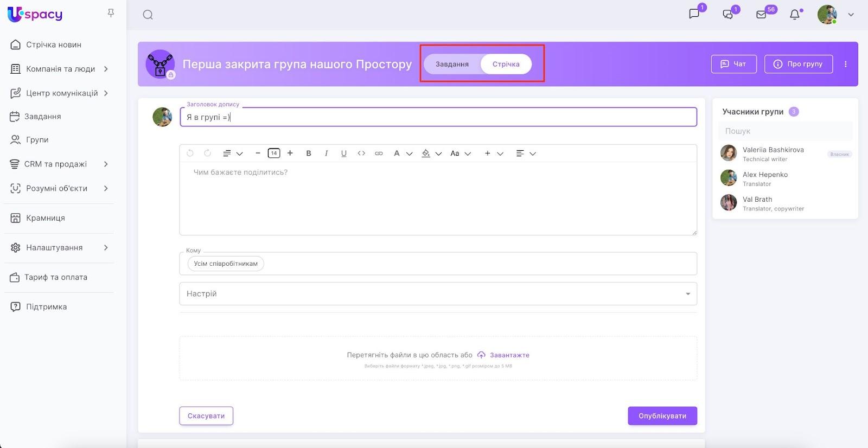The image size is (868, 448).
Task: Pin the sidebar with the pin icon
Action: click(x=111, y=13)
